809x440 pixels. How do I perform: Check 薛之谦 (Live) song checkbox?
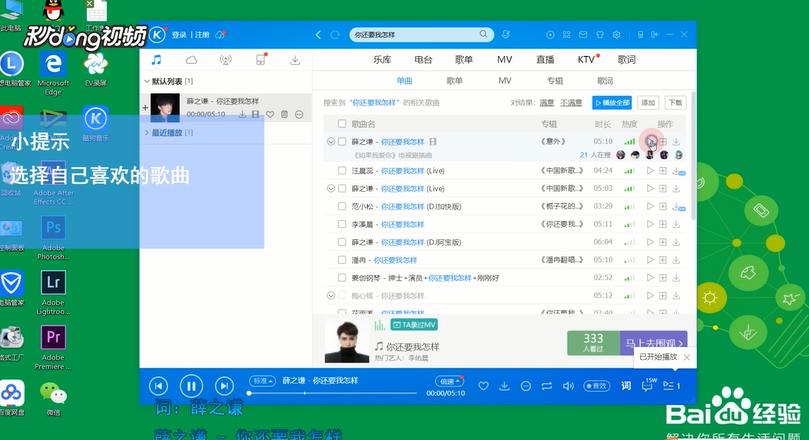pos(342,189)
